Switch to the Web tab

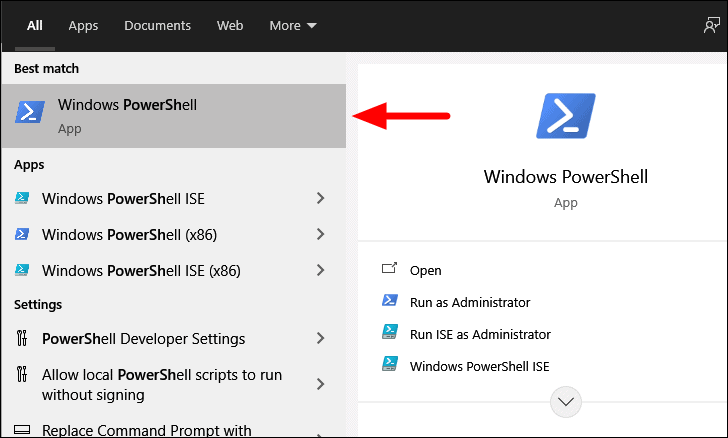[x=230, y=26]
